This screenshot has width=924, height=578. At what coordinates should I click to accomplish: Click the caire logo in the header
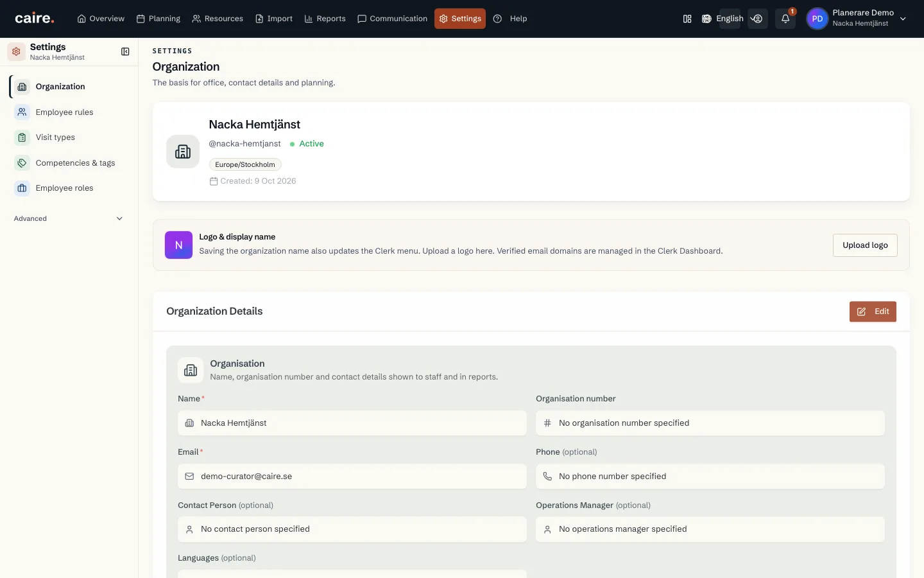click(x=35, y=19)
